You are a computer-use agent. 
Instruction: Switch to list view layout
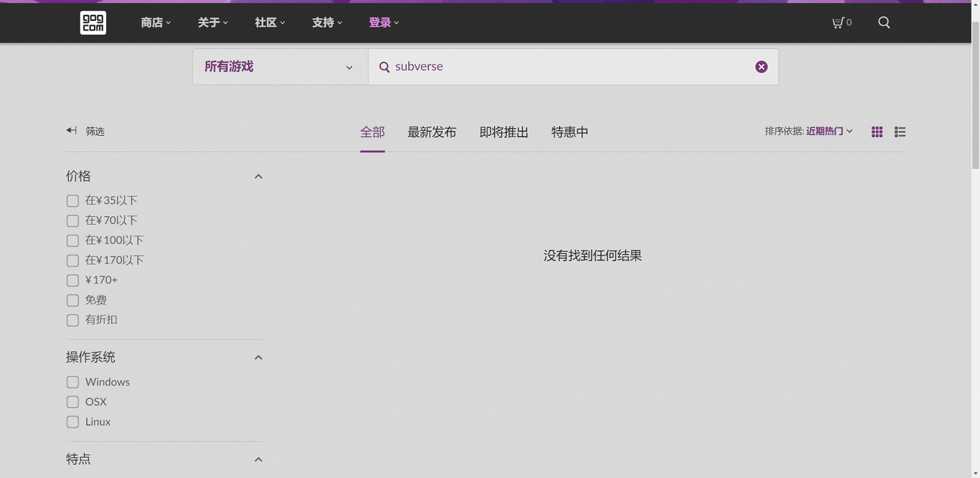pyautogui.click(x=900, y=132)
